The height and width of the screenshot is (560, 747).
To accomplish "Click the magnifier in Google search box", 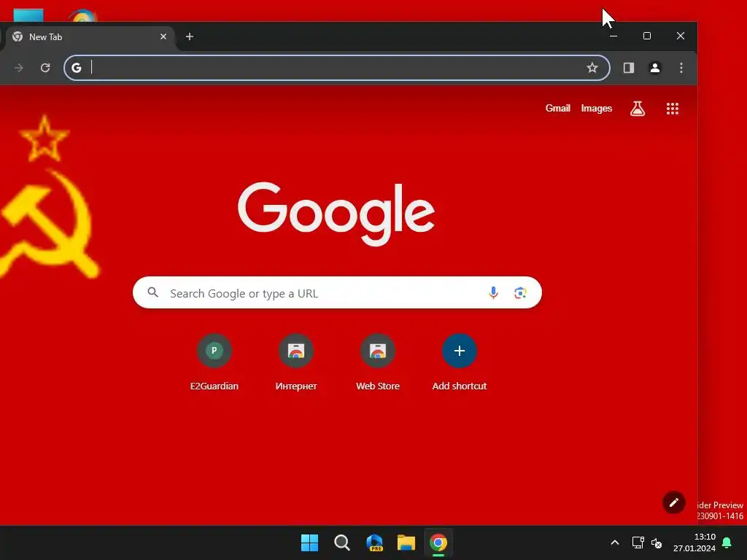I will (x=152, y=292).
